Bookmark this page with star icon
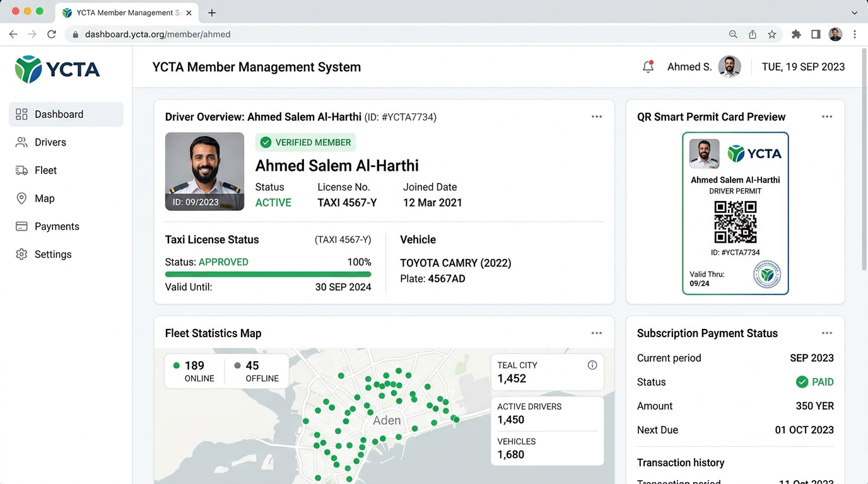The height and width of the screenshot is (484, 868). 772,35
